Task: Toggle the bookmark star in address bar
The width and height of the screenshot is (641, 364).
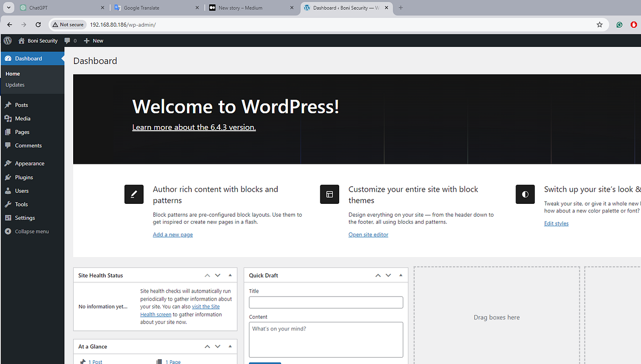Action: coord(599,25)
